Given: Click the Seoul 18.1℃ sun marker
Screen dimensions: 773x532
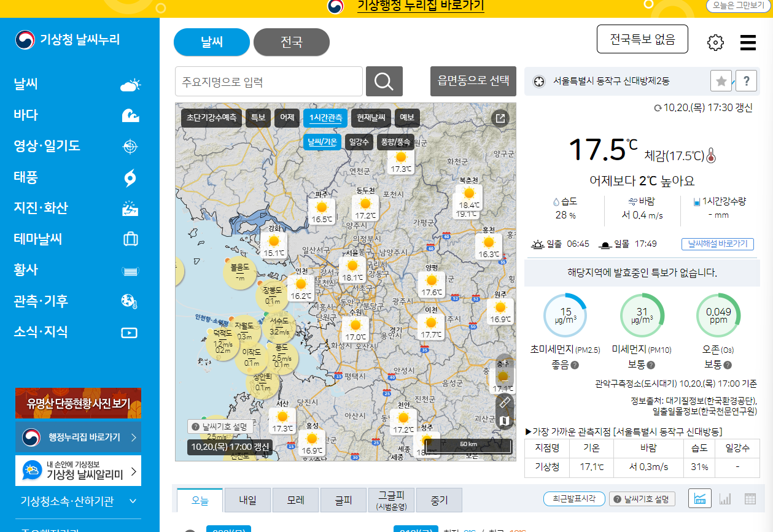Looking at the screenshot, I should click(352, 270).
